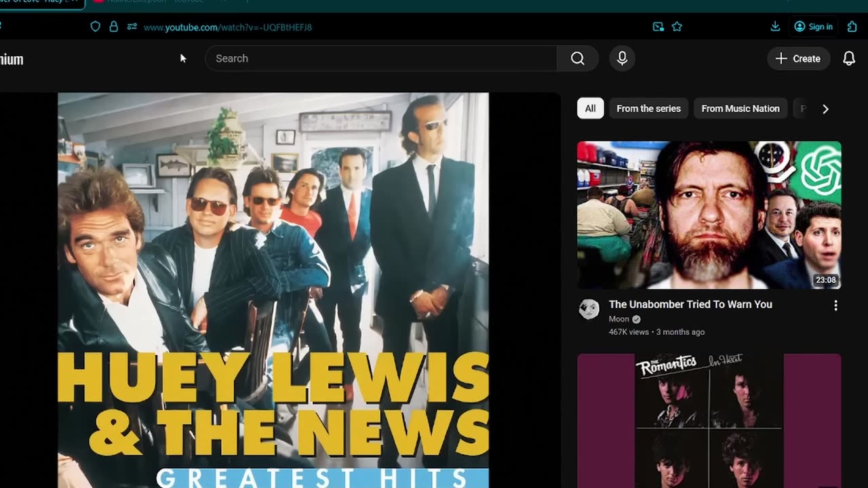Open site permissions icon in address bar
Viewport: 868px width, 488px height.
point(132,26)
